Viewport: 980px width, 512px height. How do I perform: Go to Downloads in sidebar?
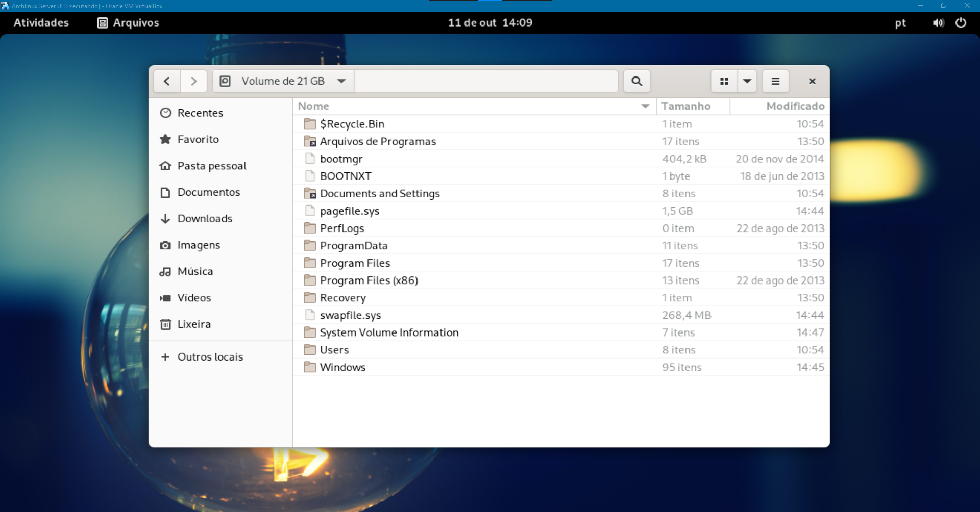pyautogui.click(x=205, y=219)
